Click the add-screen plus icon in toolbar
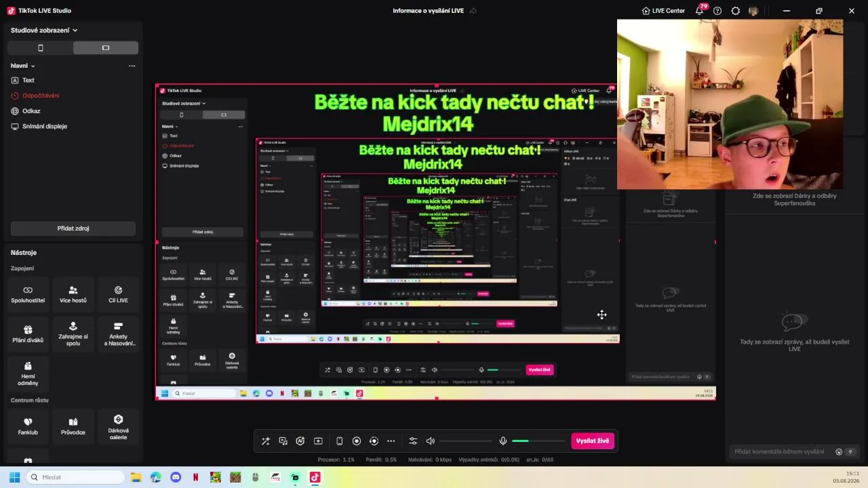 [x=318, y=441]
